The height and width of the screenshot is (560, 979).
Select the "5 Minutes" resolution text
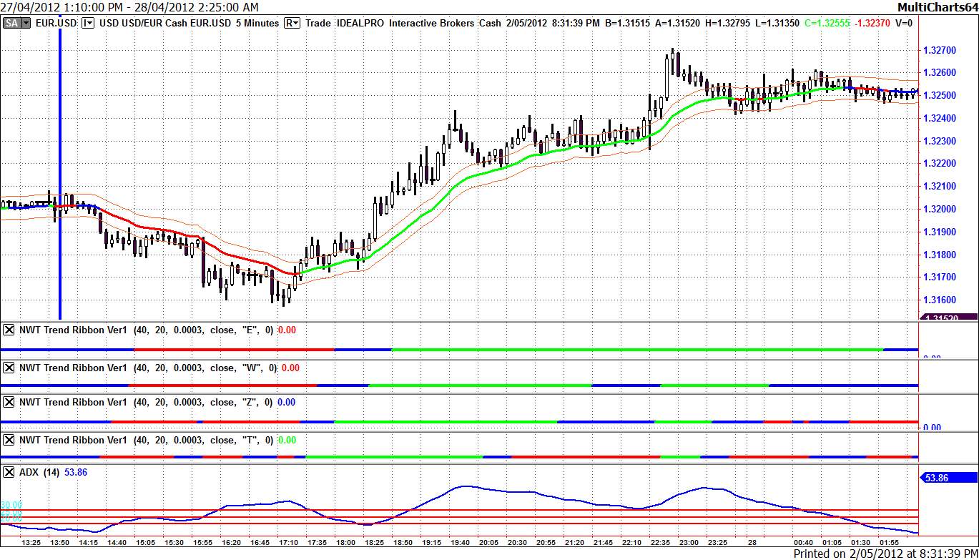click(x=257, y=23)
